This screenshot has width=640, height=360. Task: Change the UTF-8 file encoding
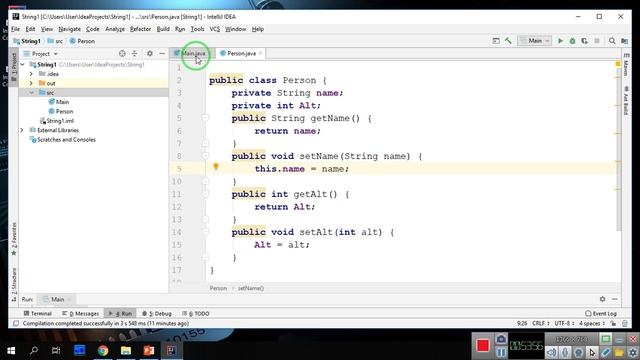[x=564, y=323]
